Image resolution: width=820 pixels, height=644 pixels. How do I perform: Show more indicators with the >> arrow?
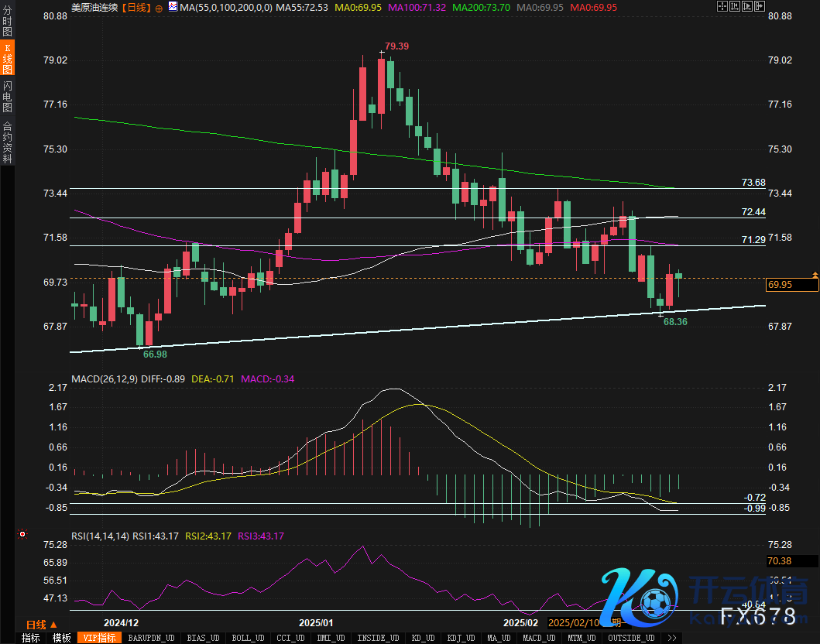click(x=672, y=638)
